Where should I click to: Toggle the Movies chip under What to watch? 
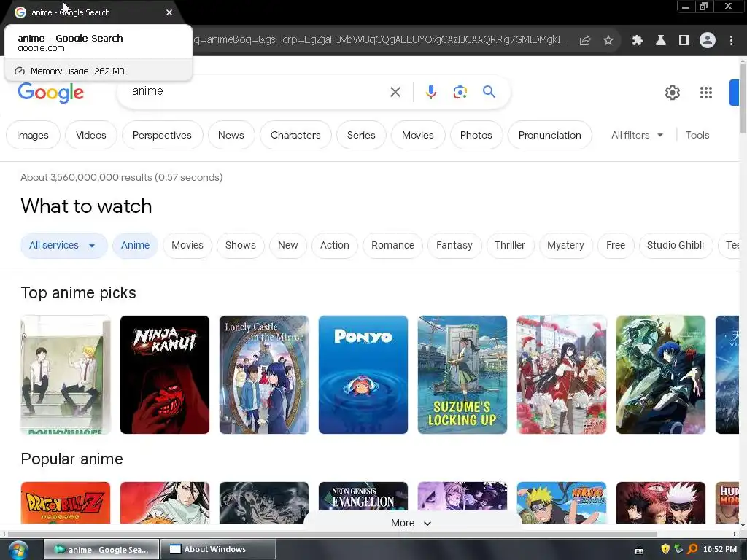[x=187, y=246]
